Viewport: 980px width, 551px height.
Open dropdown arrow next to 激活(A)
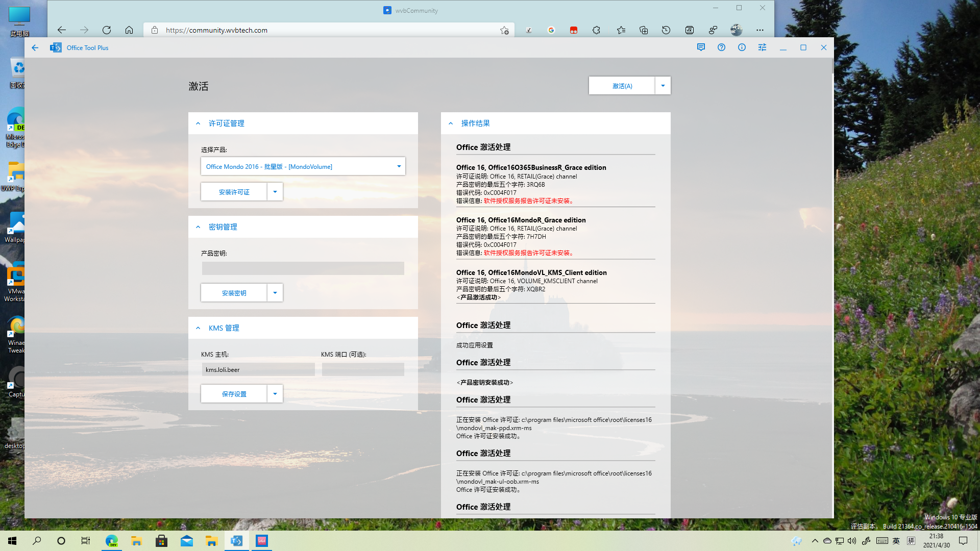[663, 86]
